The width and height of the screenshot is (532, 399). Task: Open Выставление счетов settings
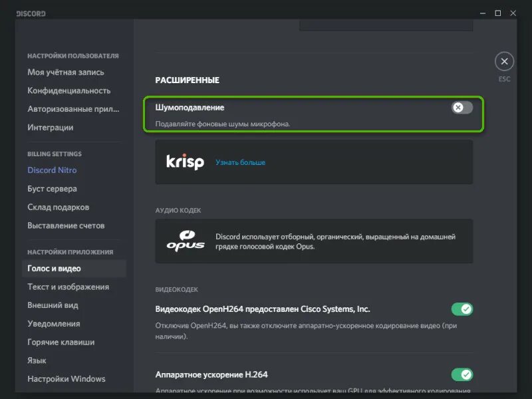pyautogui.click(x=66, y=225)
